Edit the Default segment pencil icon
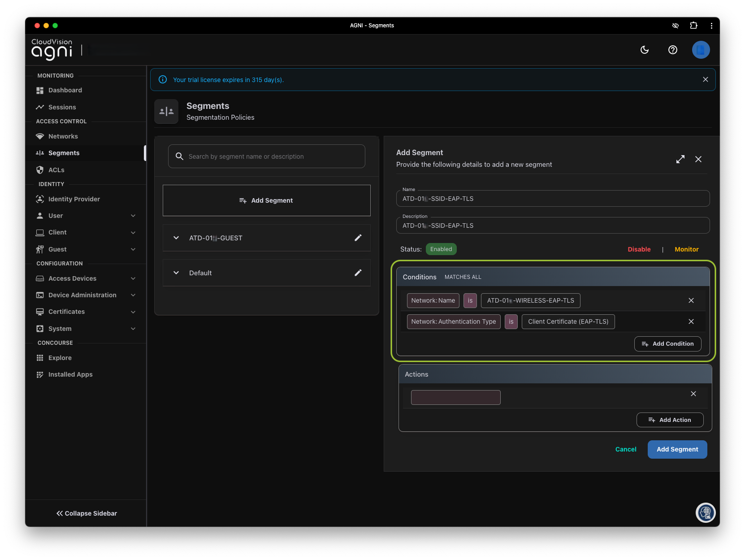 click(x=358, y=273)
